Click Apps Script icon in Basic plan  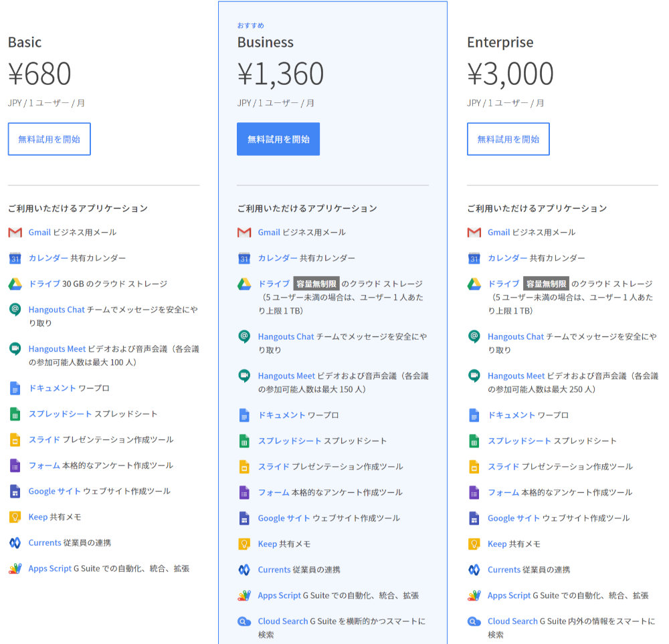point(15,568)
